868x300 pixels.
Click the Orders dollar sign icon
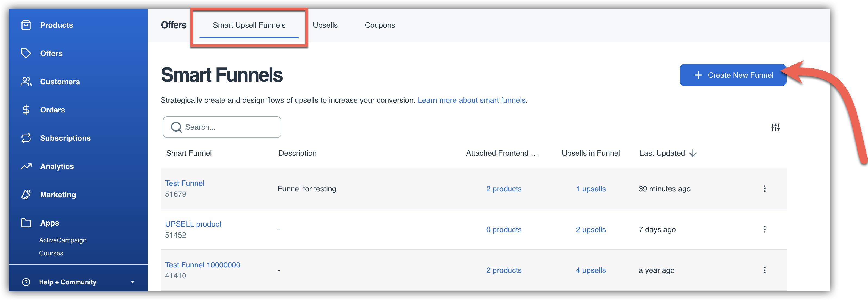26,110
